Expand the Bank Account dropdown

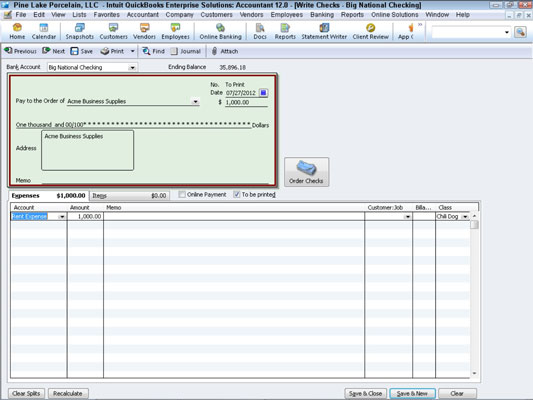coord(132,68)
